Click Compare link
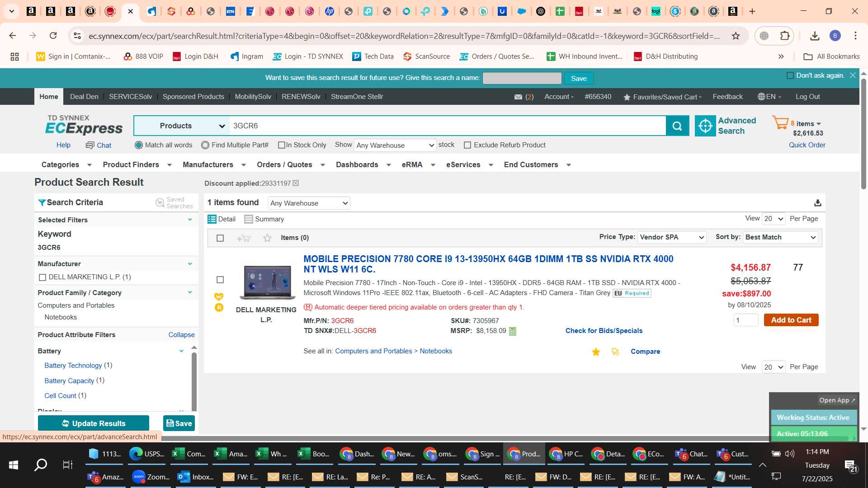Image resolution: width=868 pixels, height=488 pixels. click(645, 352)
